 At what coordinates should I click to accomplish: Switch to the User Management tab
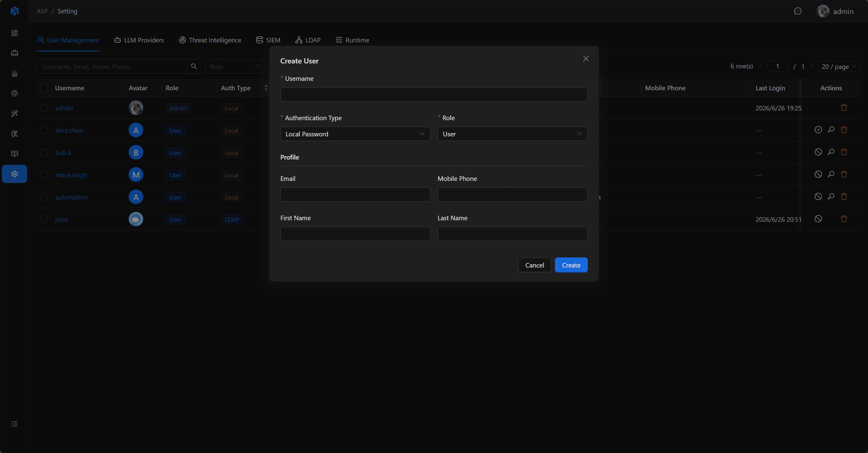[68, 40]
